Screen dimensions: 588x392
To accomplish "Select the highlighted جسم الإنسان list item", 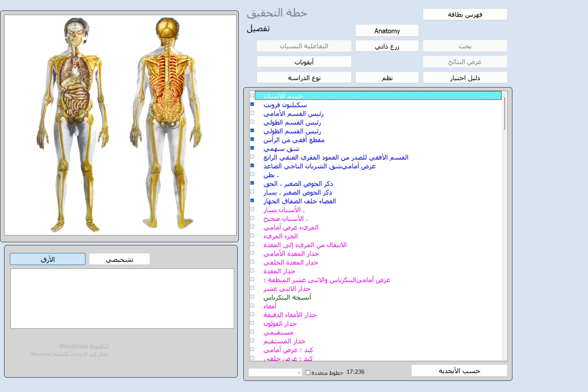I will tap(378, 96).
